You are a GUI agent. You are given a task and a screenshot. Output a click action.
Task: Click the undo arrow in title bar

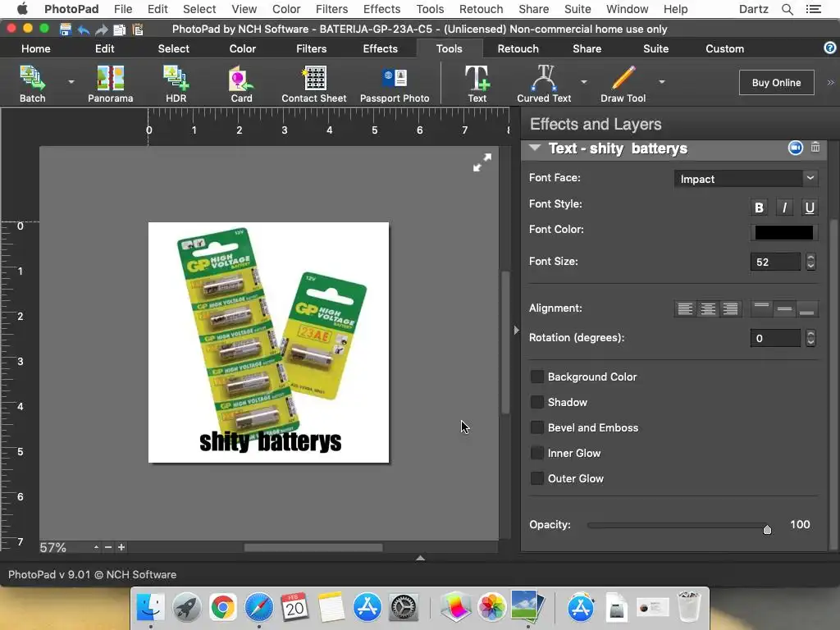pyautogui.click(x=84, y=30)
